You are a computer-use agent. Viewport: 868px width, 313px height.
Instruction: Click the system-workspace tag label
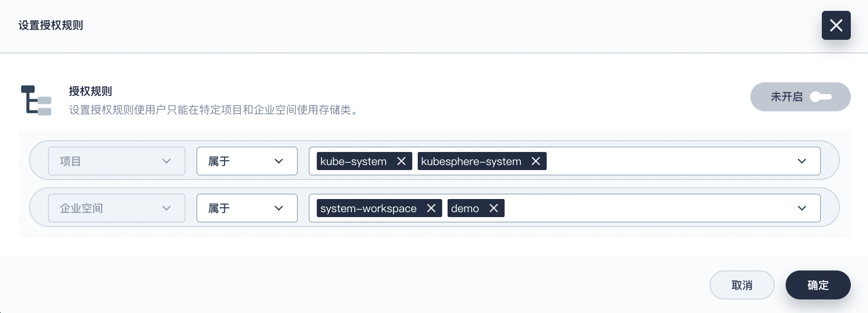coord(368,209)
